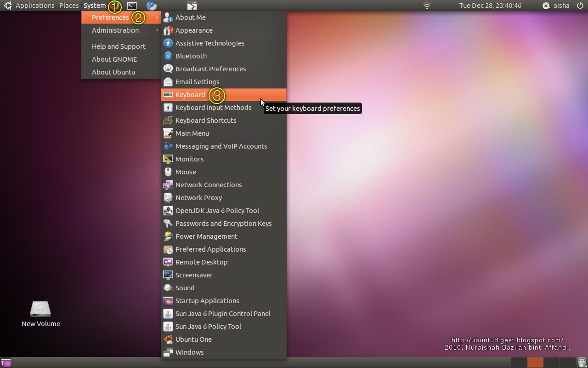The height and width of the screenshot is (368, 588).
Task: Click About Ubuntu
Action: (x=114, y=72)
